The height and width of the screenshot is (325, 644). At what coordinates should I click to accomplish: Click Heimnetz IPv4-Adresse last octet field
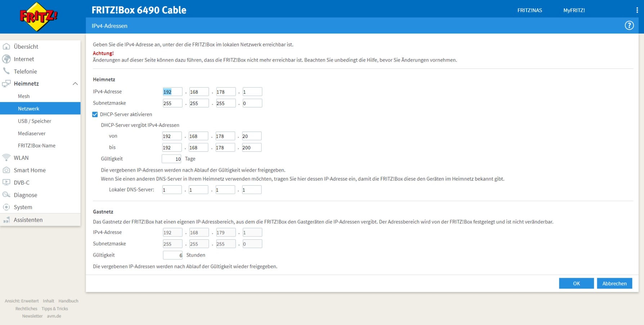pyautogui.click(x=252, y=92)
